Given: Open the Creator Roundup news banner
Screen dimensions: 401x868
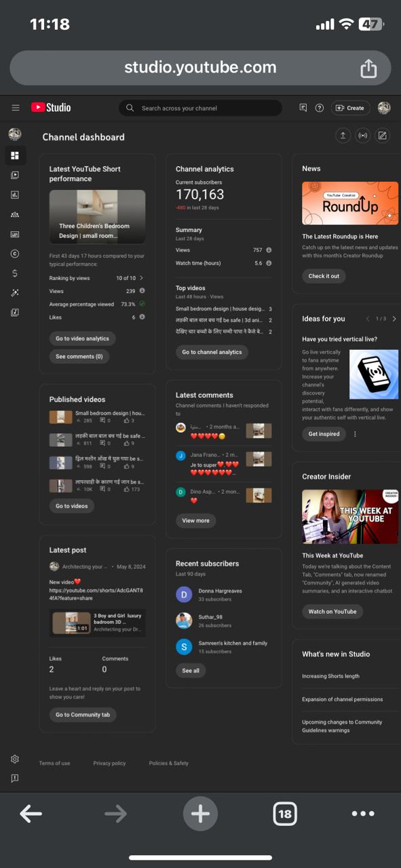Looking at the screenshot, I should [350, 203].
